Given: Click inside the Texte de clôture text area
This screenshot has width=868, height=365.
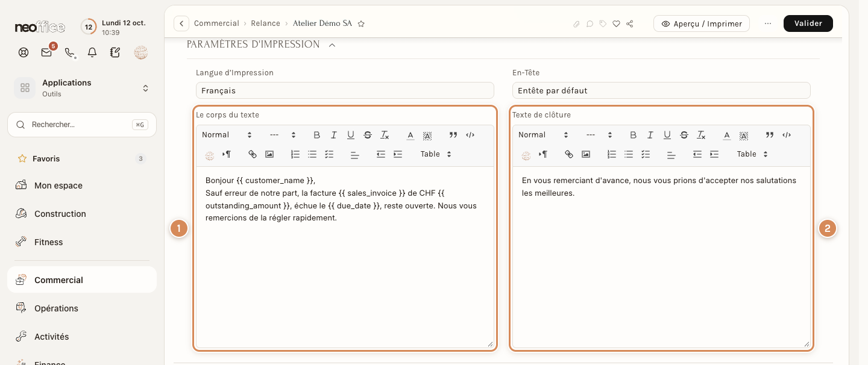Looking at the screenshot, I should point(661,257).
